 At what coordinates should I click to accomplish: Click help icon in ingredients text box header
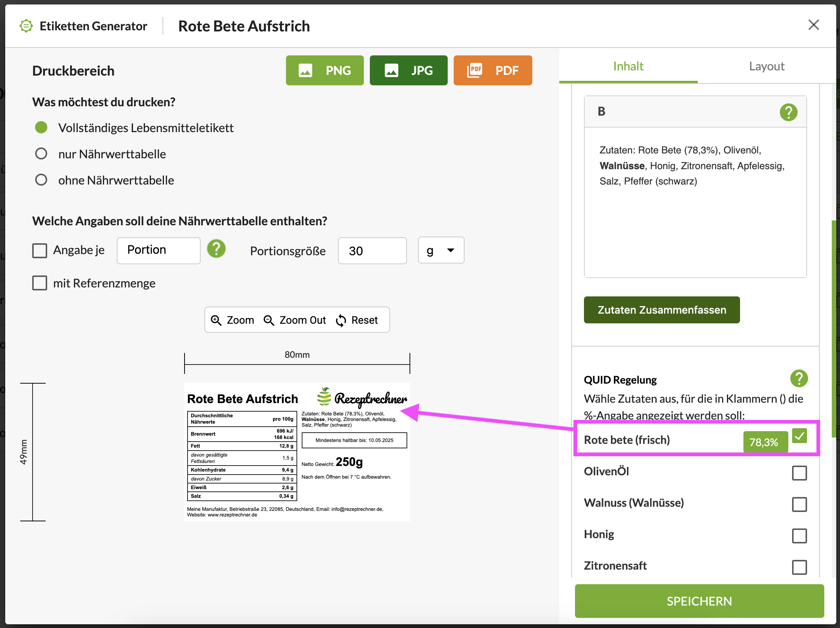point(788,112)
